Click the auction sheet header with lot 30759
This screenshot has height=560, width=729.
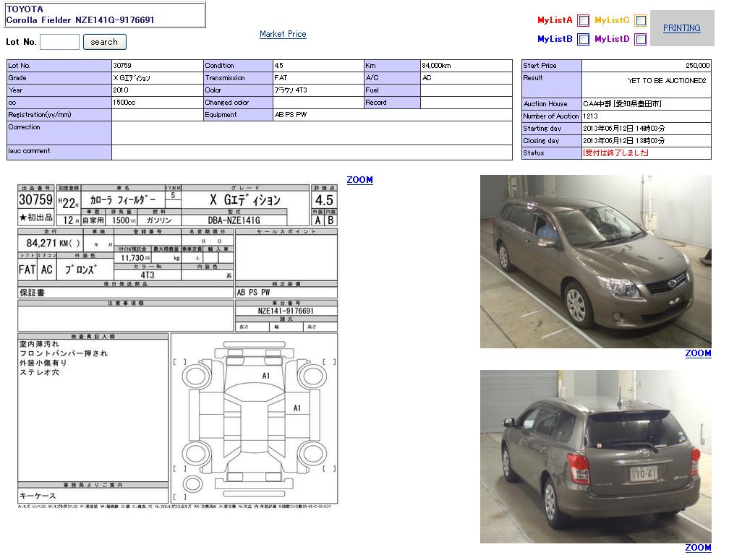tap(177, 205)
